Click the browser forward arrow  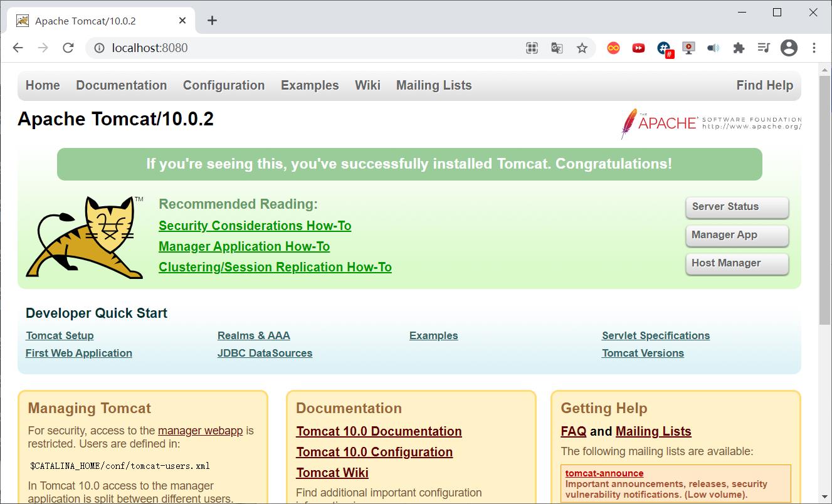pyautogui.click(x=43, y=48)
